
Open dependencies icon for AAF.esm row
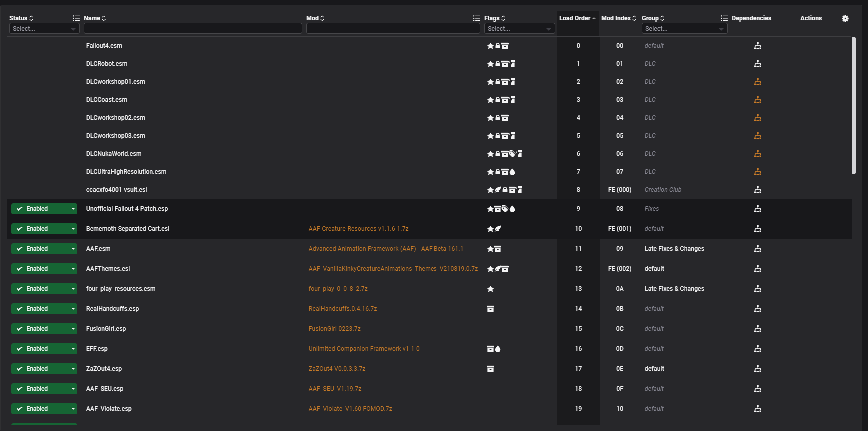[757, 249]
